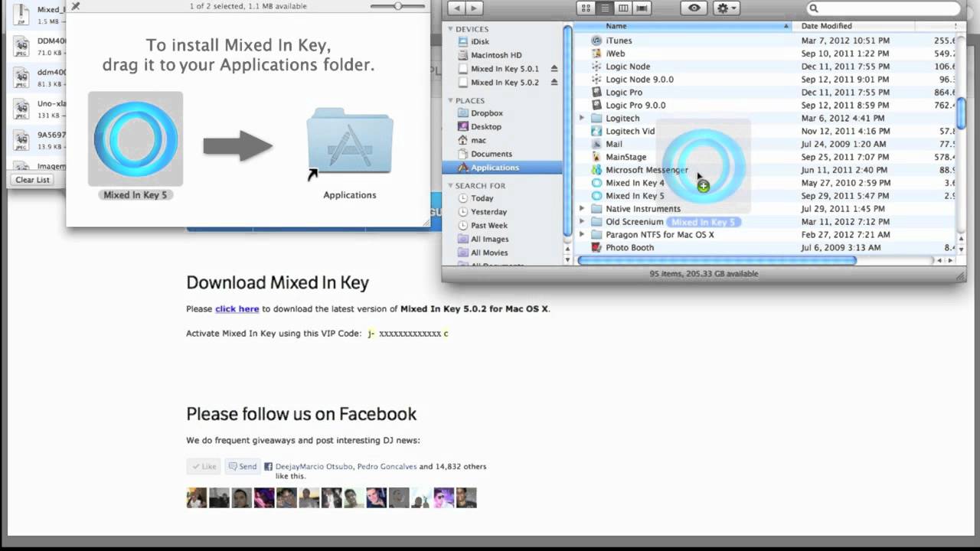The image size is (980, 551).
Task: Select Applications in Finder sidebar
Action: [x=502, y=168]
